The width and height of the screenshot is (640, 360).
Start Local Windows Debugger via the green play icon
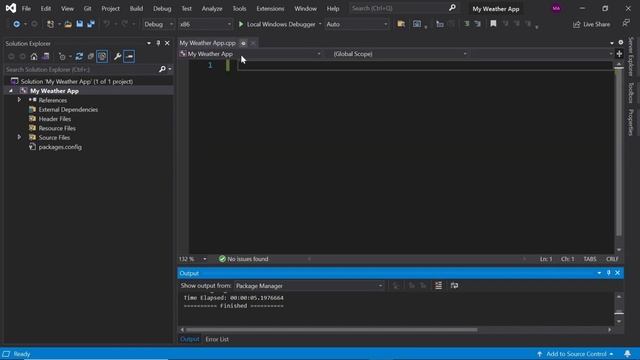241,24
